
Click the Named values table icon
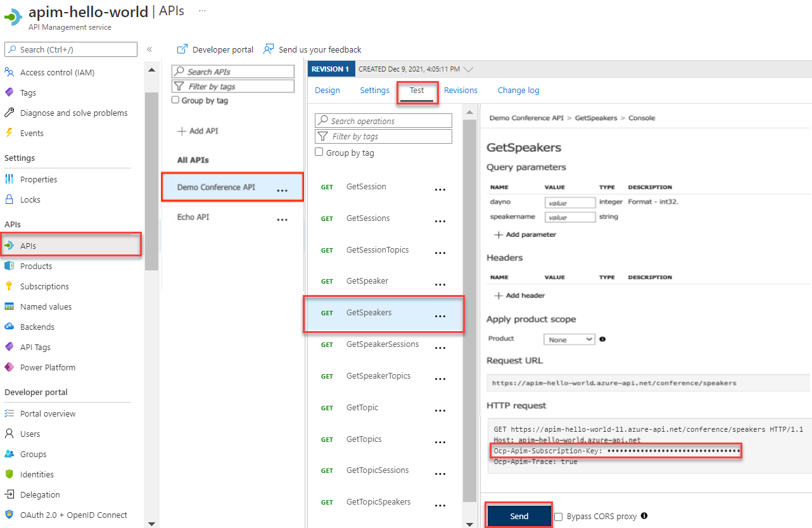[9, 306]
